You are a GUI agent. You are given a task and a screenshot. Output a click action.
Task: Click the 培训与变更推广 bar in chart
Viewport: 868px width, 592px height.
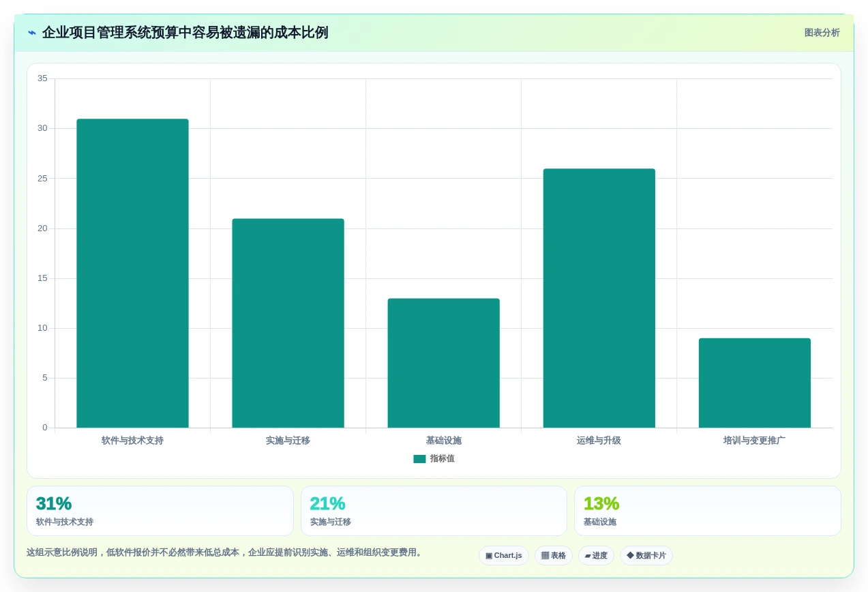coord(754,383)
